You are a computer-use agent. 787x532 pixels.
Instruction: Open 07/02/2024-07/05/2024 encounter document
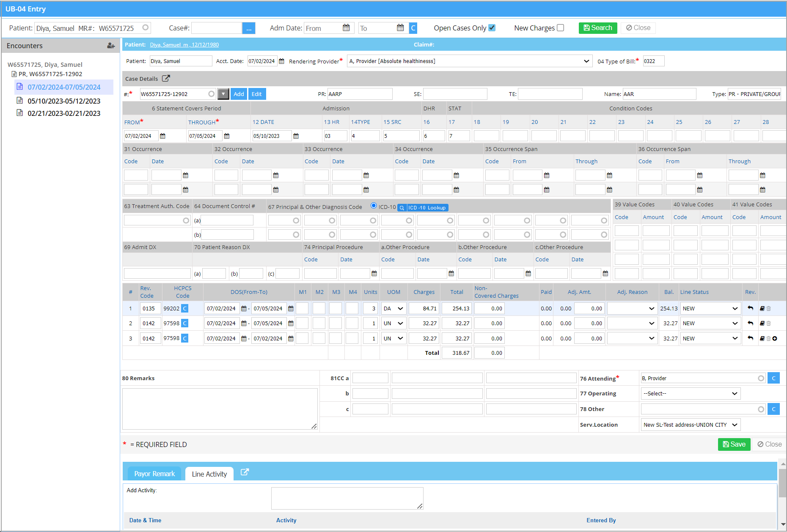coord(19,87)
